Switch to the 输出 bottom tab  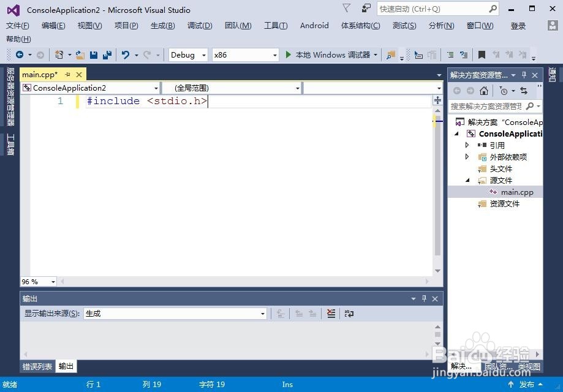pyautogui.click(x=66, y=366)
